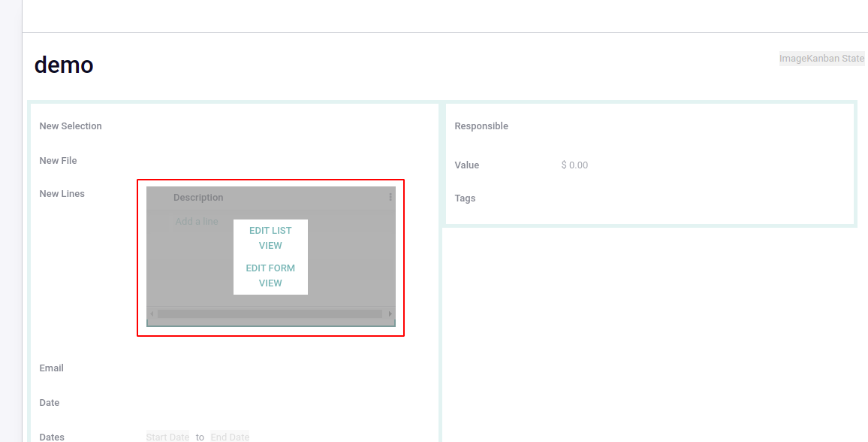Select the Email field label
This screenshot has width=868, height=442.
coord(52,368)
